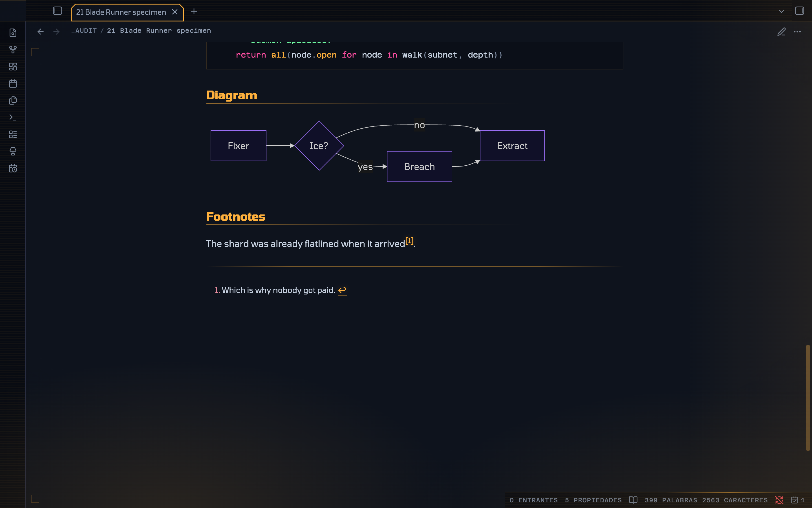Toggle reading view book icon in status bar
The image size is (812, 508).
coord(633,500)
